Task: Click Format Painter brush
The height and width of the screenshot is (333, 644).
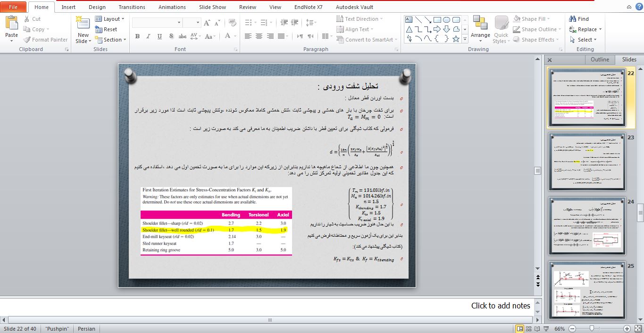Action: pos(27,40)
